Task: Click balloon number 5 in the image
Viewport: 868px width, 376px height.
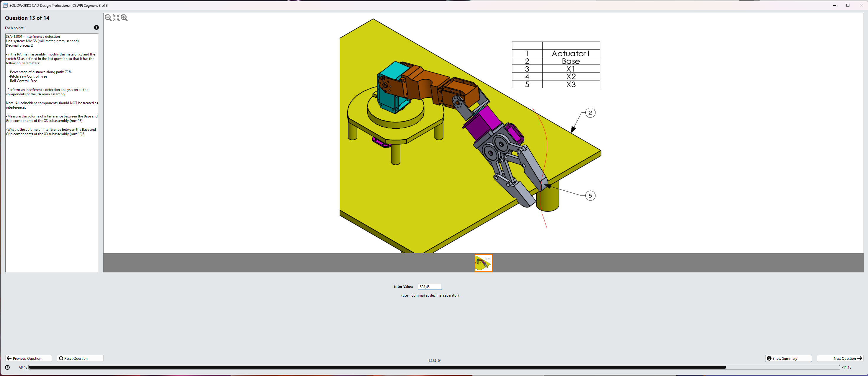Action: (590, 196)
